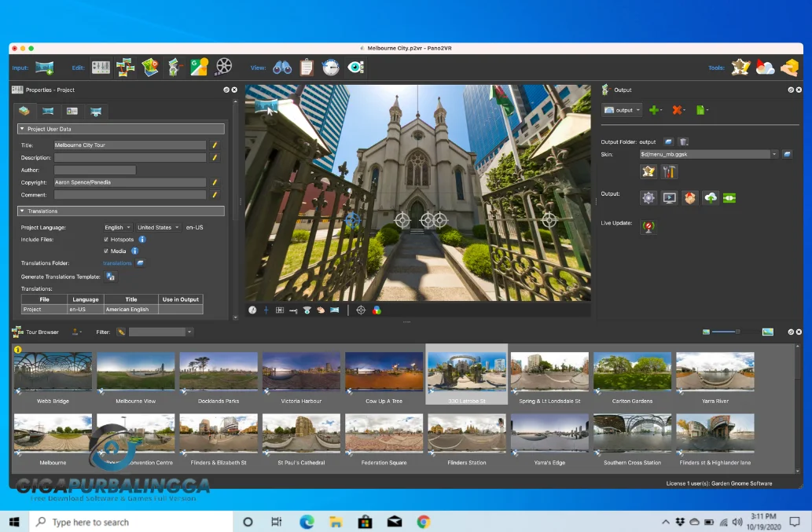812x532 pixels.
Task: Open the output selector dropdown
Action: click(x=629, y=110)
